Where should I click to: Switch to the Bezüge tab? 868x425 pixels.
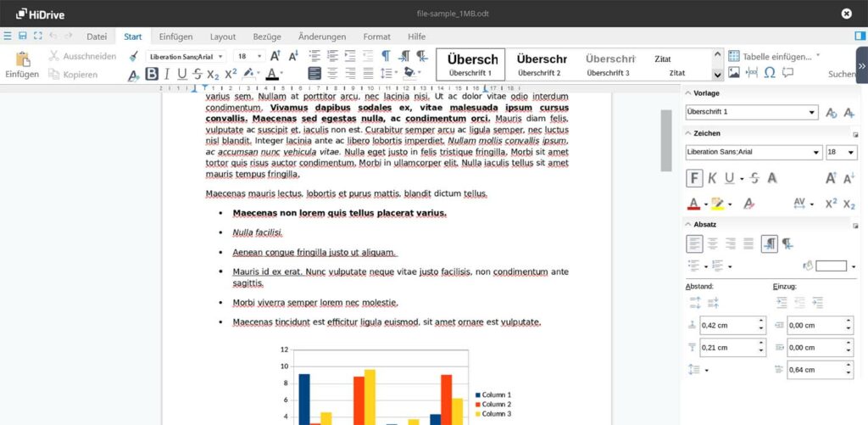(x=267, y=36)
